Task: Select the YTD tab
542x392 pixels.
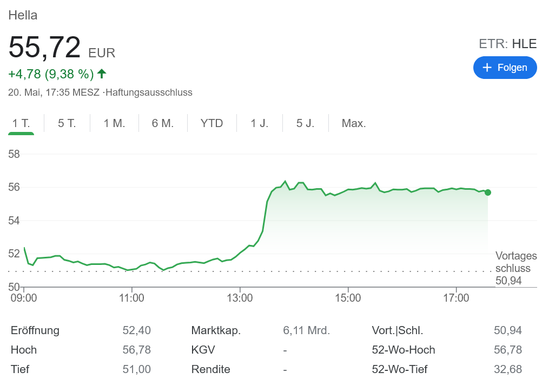Action: (211, 123)
